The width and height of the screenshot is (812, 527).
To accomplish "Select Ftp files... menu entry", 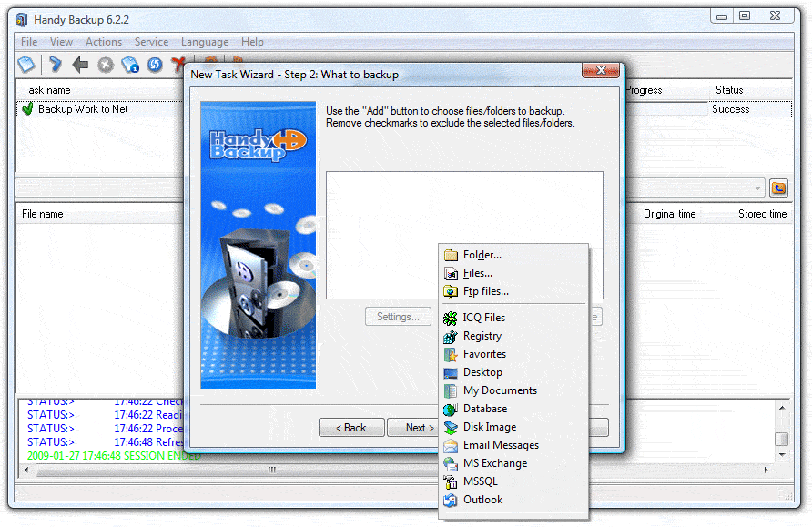I will pos(513,291).
